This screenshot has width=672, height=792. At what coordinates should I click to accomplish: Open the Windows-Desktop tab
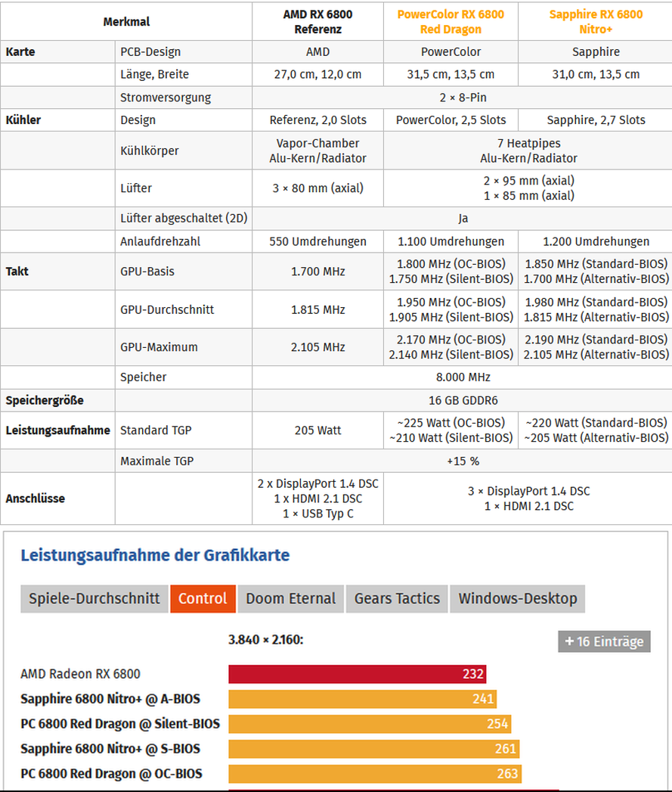[x=518, y=598]
